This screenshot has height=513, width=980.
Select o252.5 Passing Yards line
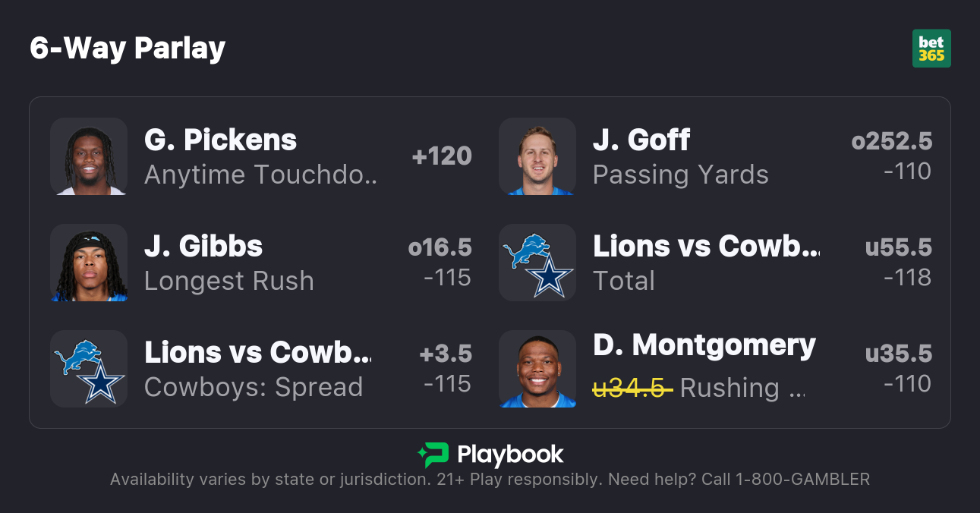(x=892, y=141)
